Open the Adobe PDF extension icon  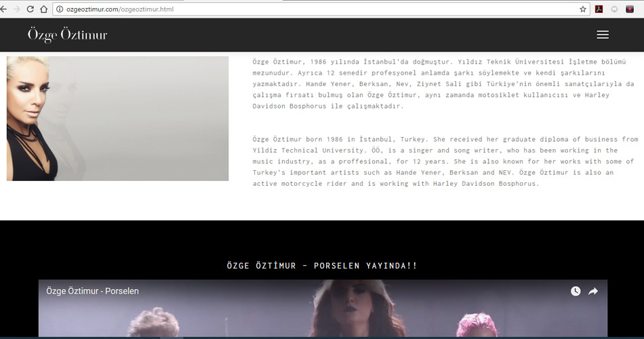pyautogui.click(x=599, y=9)
